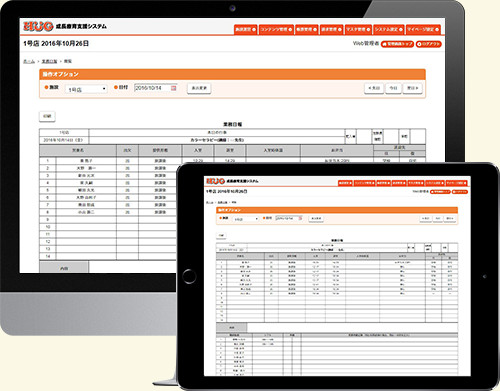Open the calendar icon beside the desktop date field

point(174,88)
